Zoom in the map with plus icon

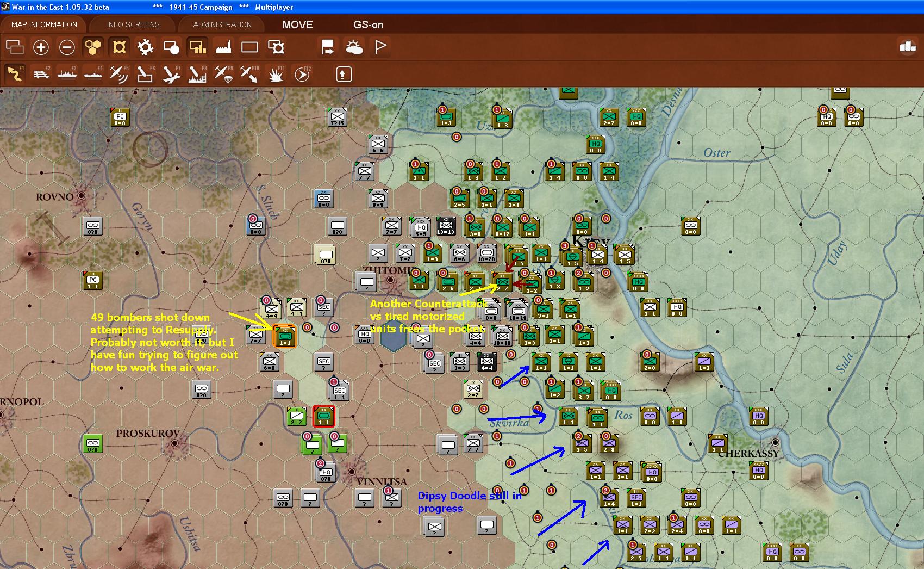click(x=41, y=47)
